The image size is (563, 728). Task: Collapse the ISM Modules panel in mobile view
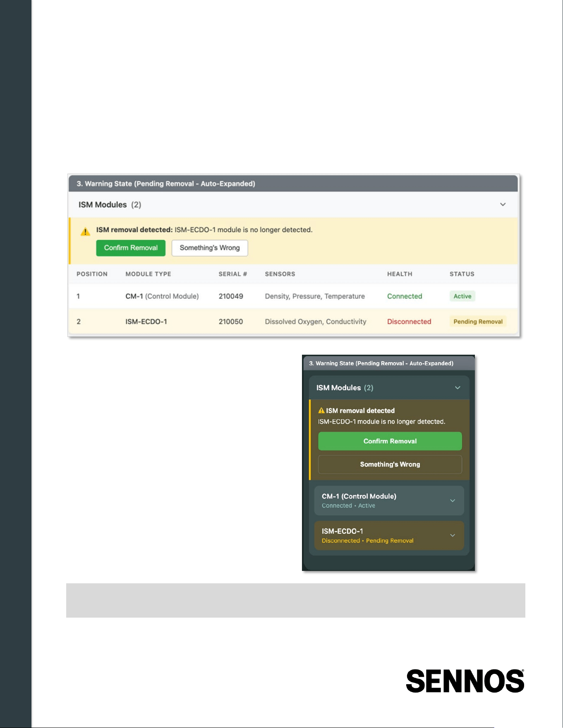tap(458, 388)
